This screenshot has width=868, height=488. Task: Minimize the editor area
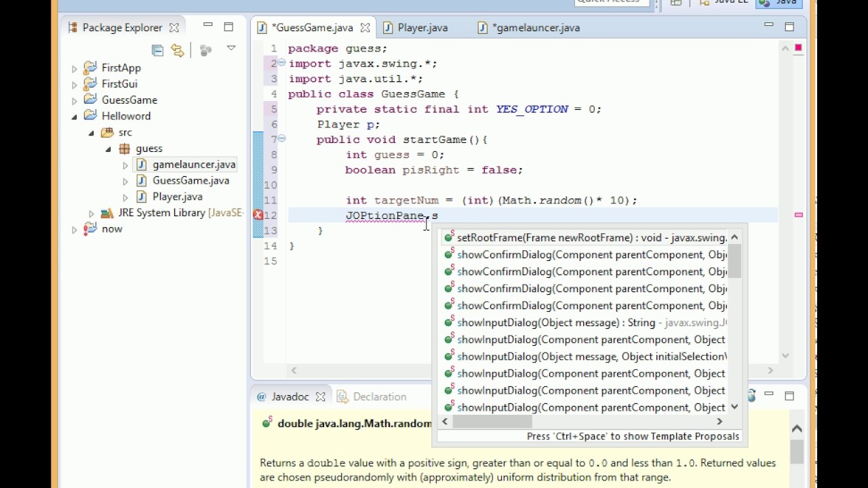(768, 25)
